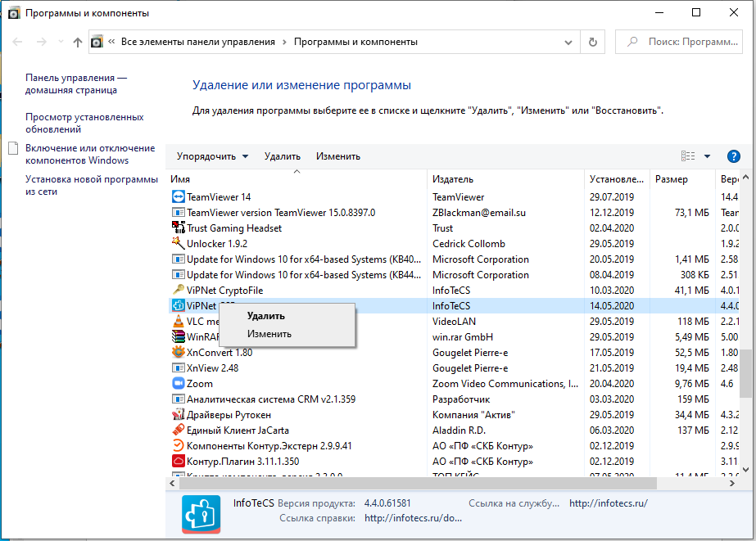Click the XnView 2.48 icon
Image resolution: width=756 pixels, height=541 pixels.
pos(179,368)
